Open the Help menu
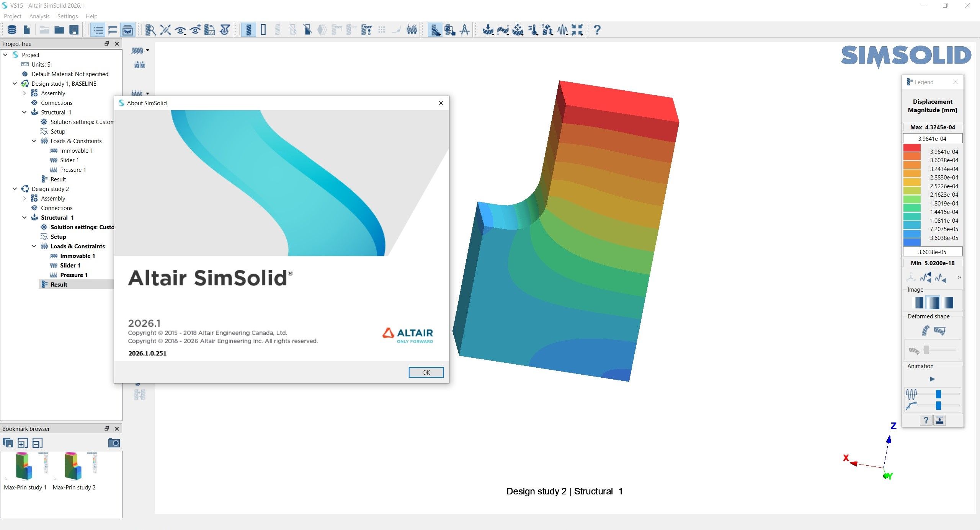Screen dimensions: 980x530 pos(91,16)
